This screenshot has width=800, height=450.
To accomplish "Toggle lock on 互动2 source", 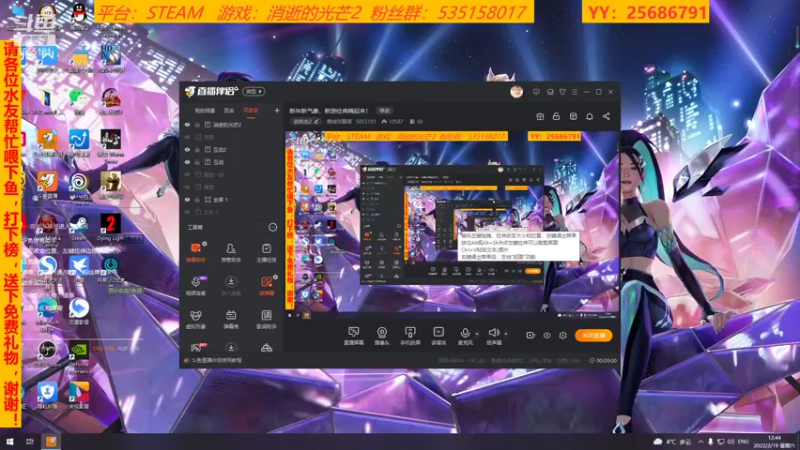I will 197,149.
